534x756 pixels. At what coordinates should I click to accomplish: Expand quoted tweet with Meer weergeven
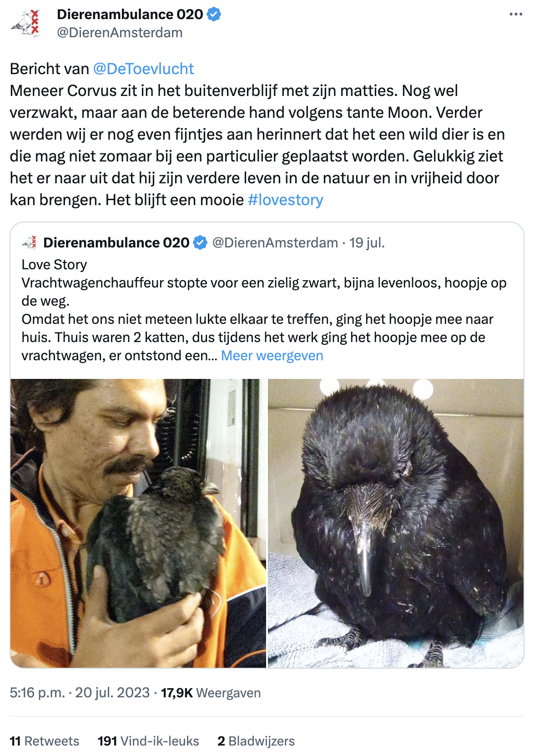point(272,356)
